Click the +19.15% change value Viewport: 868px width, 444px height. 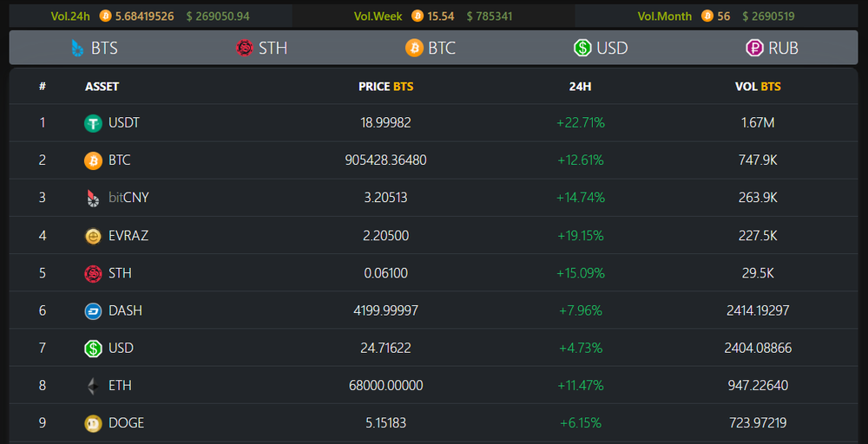pyautogui.click(x=580, y=236)
